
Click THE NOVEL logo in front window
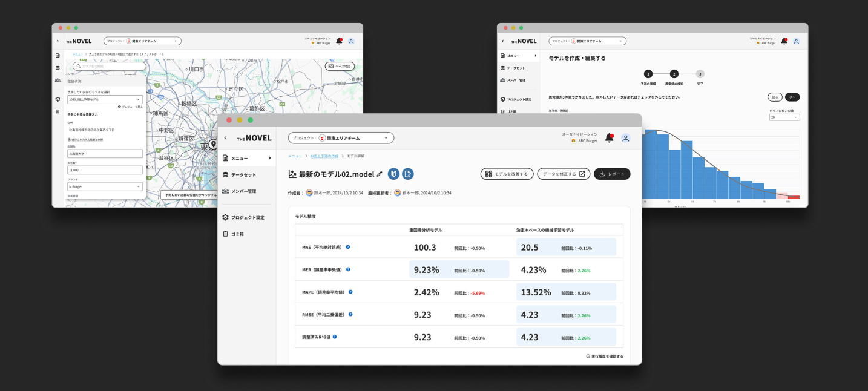254,138
